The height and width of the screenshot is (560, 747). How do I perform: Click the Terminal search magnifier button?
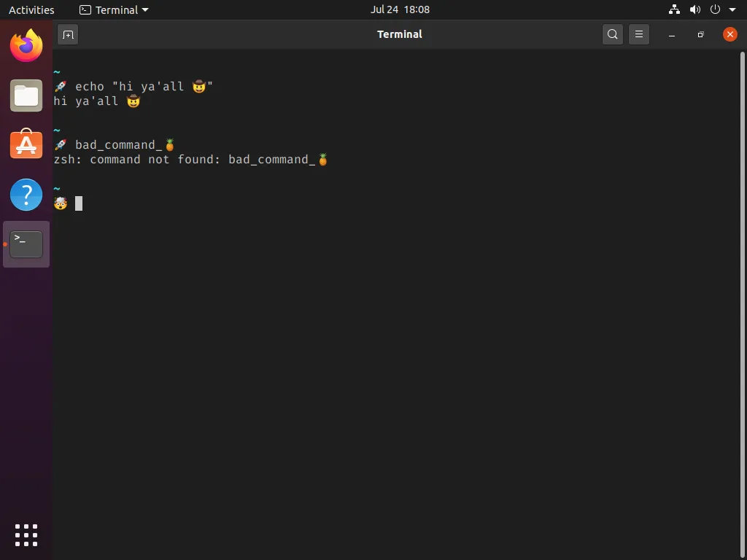point(613,34)
